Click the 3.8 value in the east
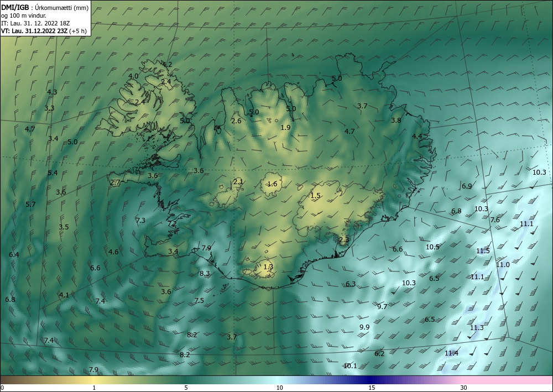 [x=396, y=120]
